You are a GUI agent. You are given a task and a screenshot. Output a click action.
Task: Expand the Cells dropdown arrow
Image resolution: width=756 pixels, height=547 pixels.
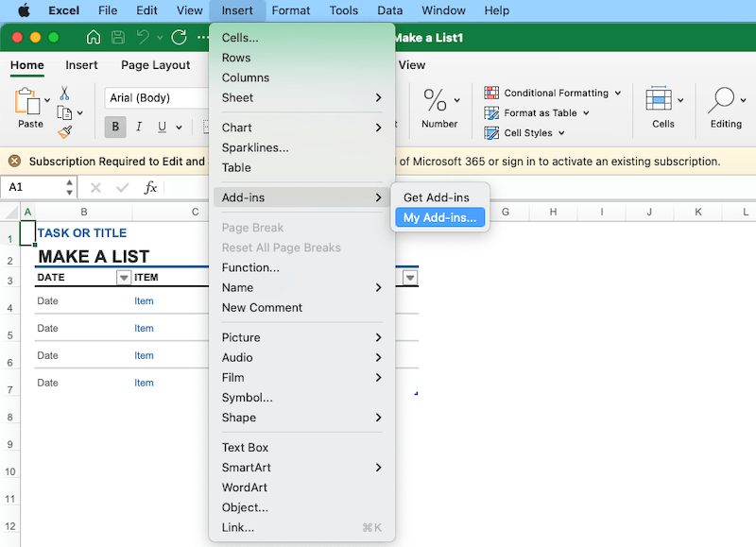point(680,100)
